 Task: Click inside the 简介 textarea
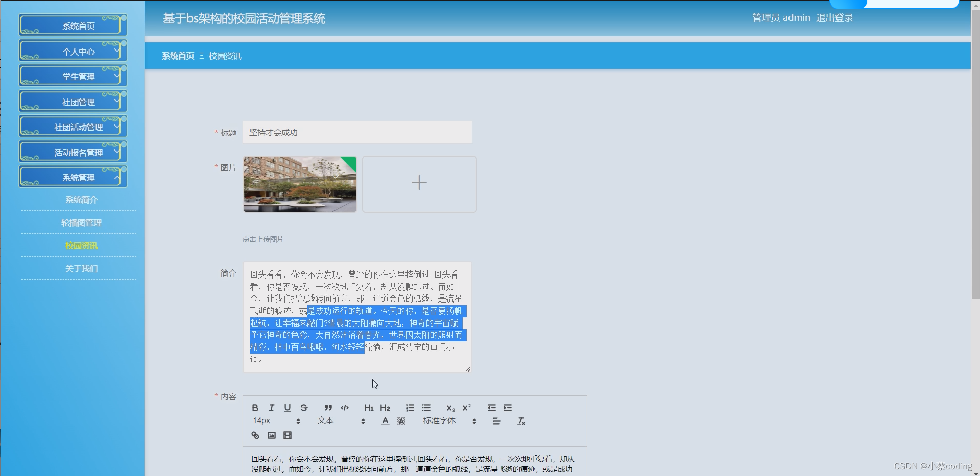click(357, 317)
